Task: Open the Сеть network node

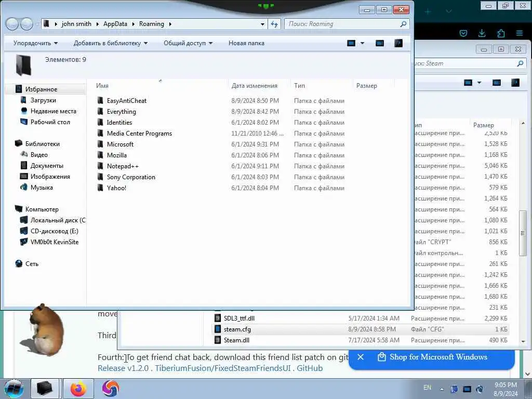Action: (32, 263)
